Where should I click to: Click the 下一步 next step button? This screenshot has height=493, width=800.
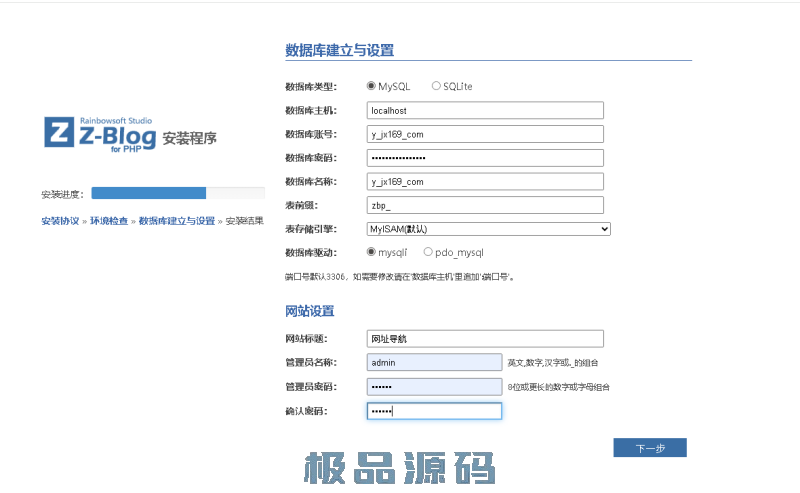click(x=649, y=448)
